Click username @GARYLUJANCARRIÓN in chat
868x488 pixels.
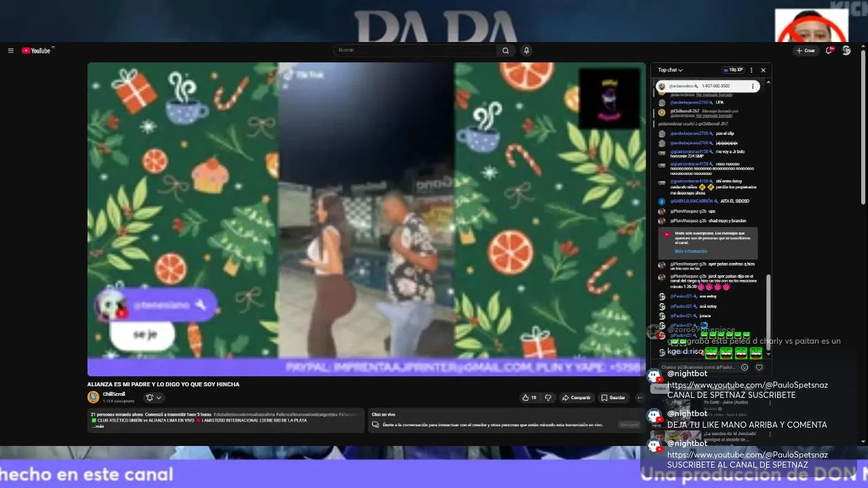pyautogui.click(x=692, y=201)
